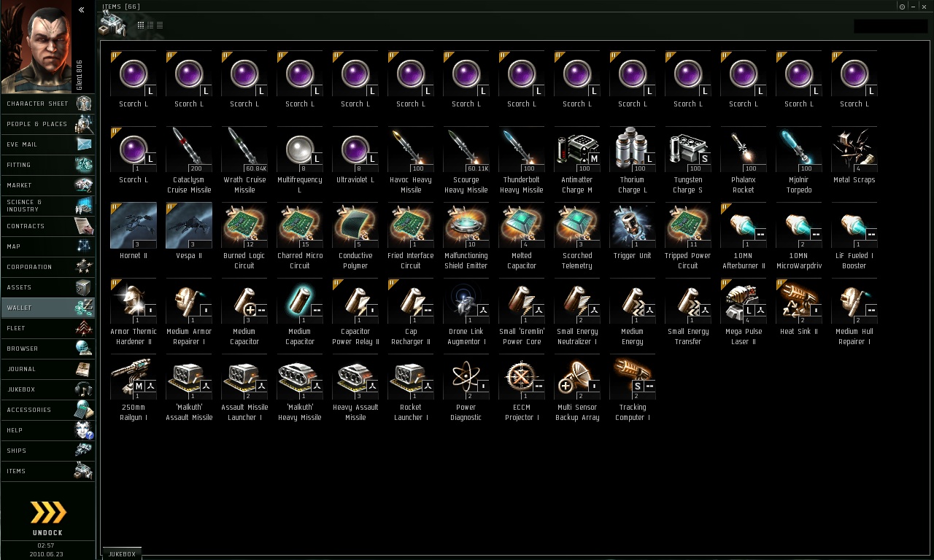Viewport: 934px width, 560px height.
Task: Select the Mega Pulse Laser II
Action: (744, 312)
